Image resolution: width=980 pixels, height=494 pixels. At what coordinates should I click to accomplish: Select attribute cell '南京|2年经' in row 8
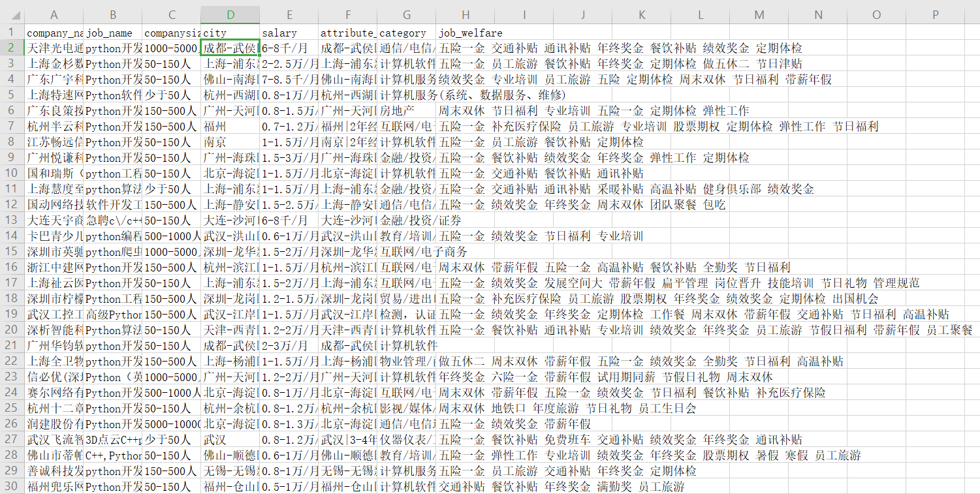coord(348,142)
